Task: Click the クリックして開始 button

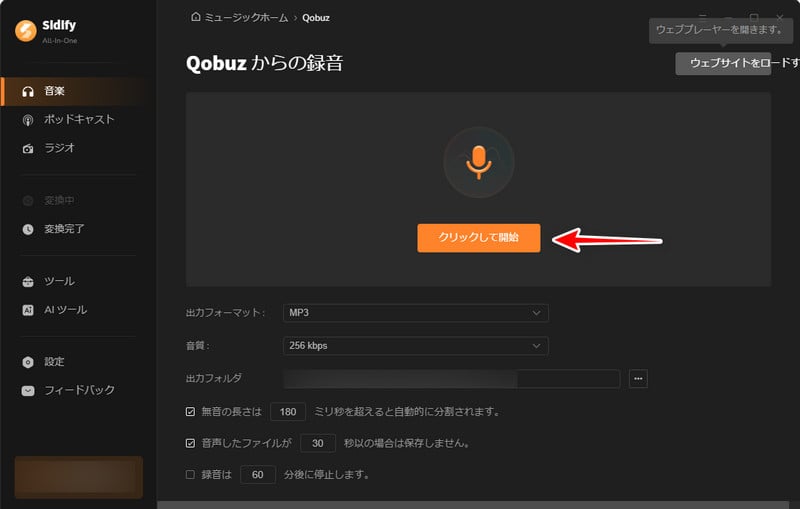Action: (479, 238)
